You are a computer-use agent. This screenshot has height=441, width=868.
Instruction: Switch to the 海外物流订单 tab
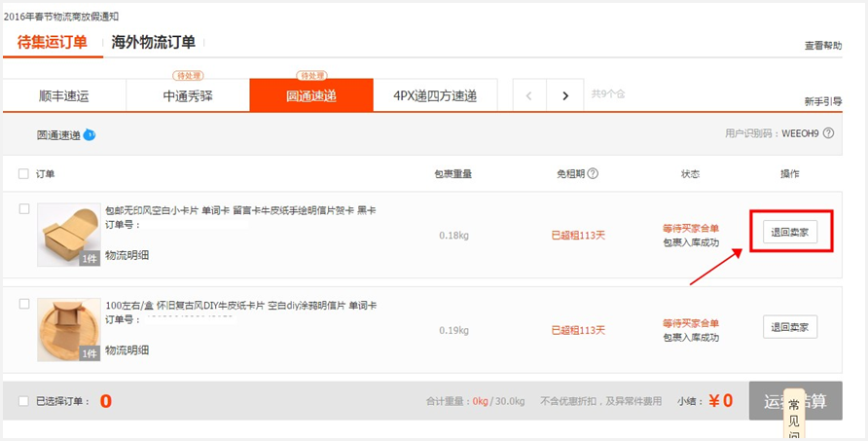coord(154,42)
